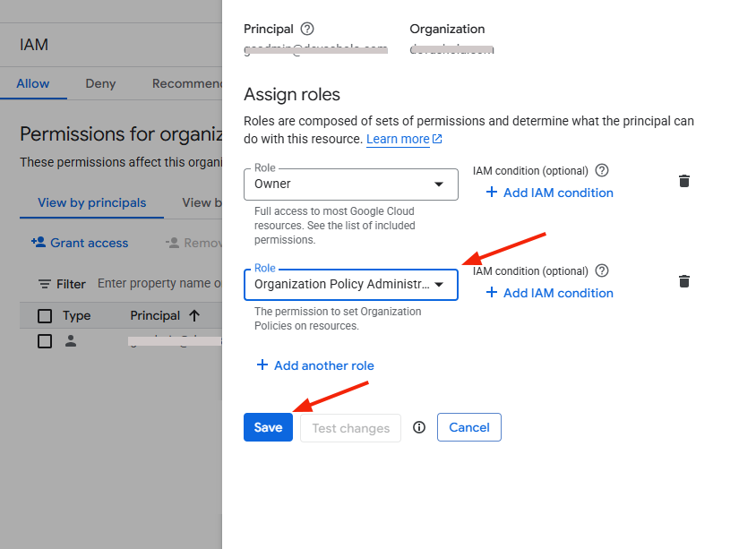
Task: Delete the Owner role row
Action: click(684, 181)
